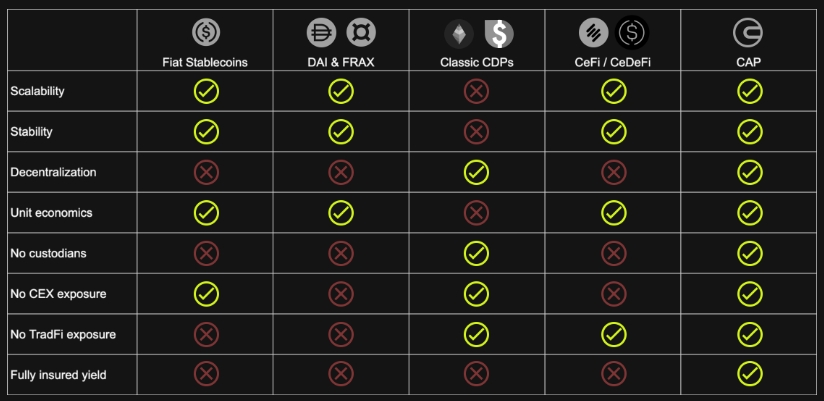Viewport: 824px width, 401px height.
Task: Click the Classic CDPs checkmark for No custodians
Action: tap(477, 253)
